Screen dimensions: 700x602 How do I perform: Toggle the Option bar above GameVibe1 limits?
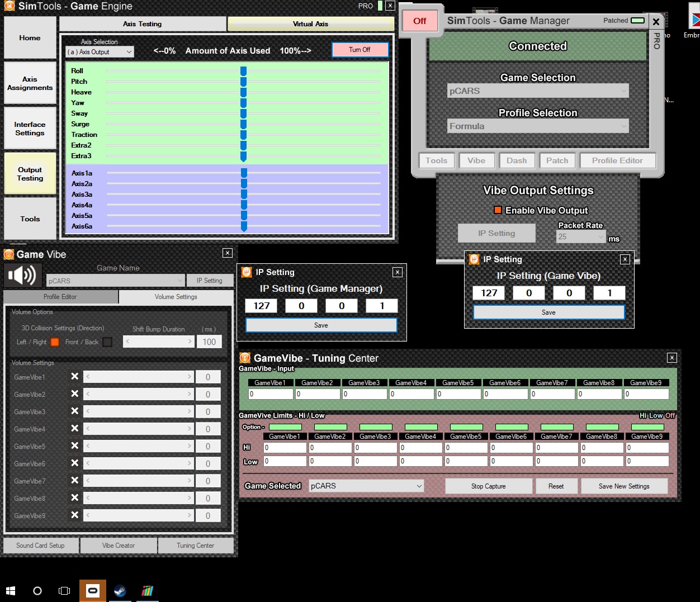286,427
